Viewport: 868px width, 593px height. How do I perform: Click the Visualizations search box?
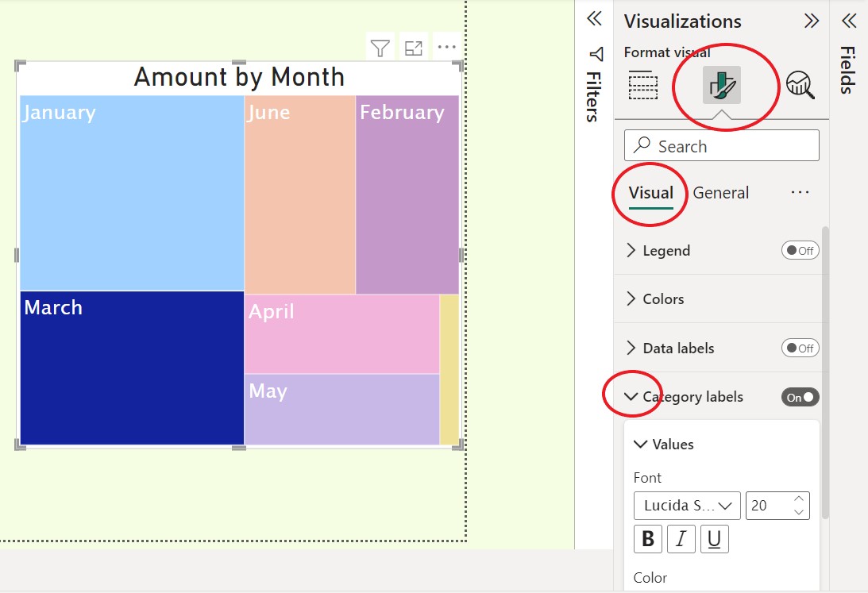coord(721,145)
